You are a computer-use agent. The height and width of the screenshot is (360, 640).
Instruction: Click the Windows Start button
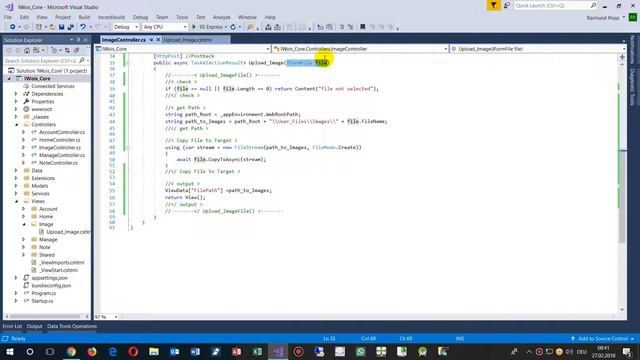coord(10,351)
